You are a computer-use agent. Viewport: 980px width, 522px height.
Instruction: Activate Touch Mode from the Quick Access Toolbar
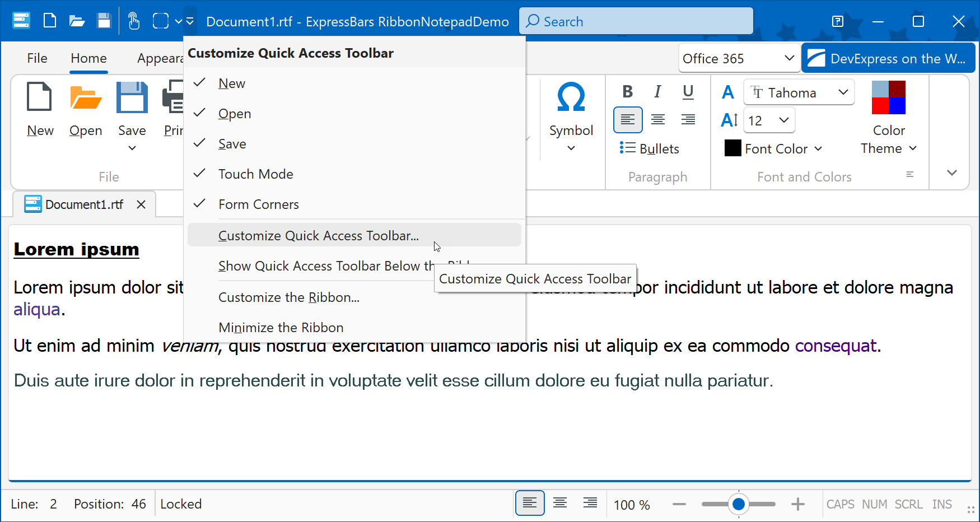pyautogui.click(x=133, y=21)
